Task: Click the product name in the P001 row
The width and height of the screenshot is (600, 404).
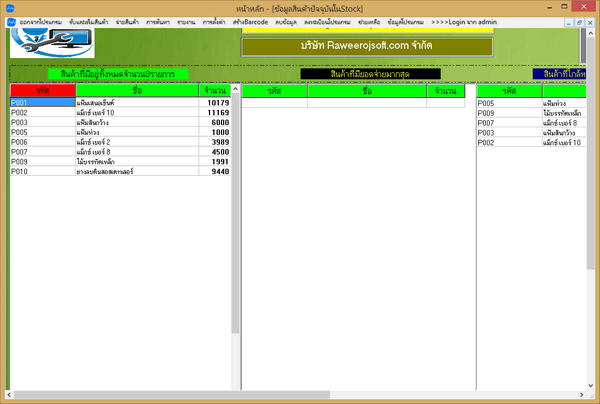Action: point(137,103)
